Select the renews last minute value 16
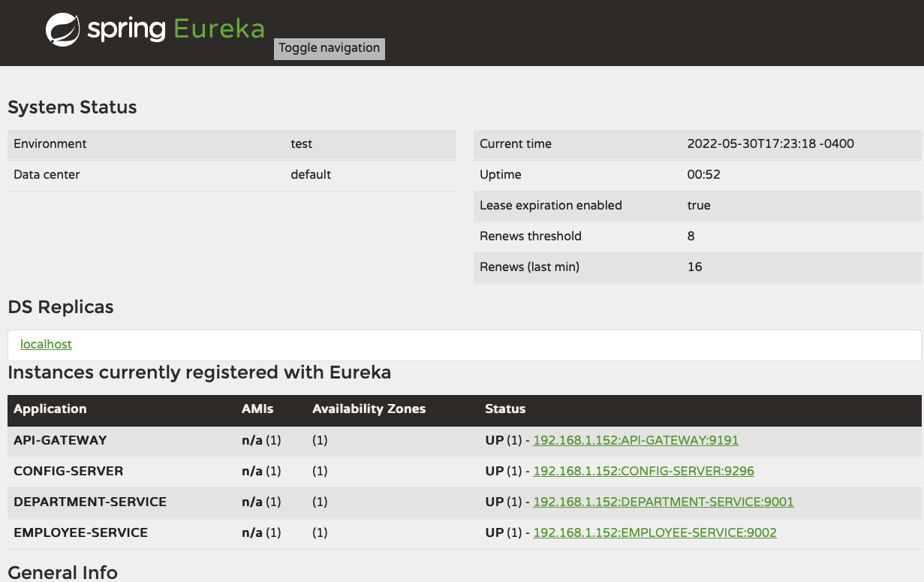The height and width of the screenshot is (582, 924). coord(695,267)
